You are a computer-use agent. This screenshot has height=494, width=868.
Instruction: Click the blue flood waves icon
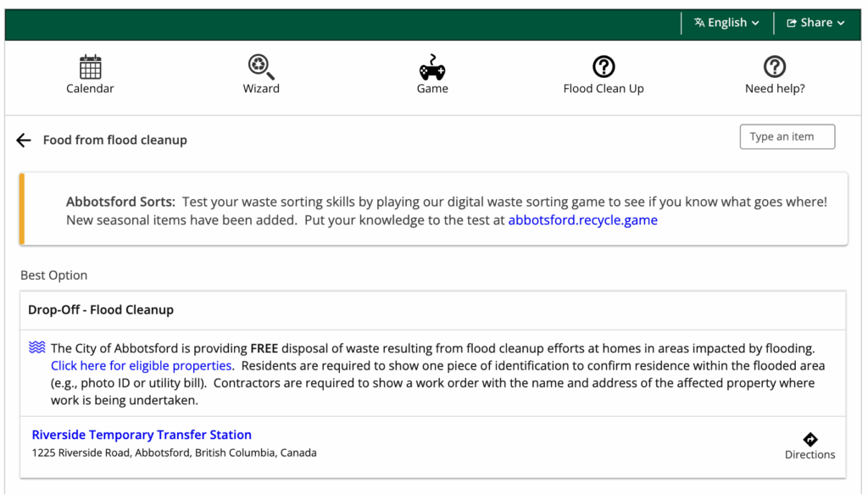point(37,347)
